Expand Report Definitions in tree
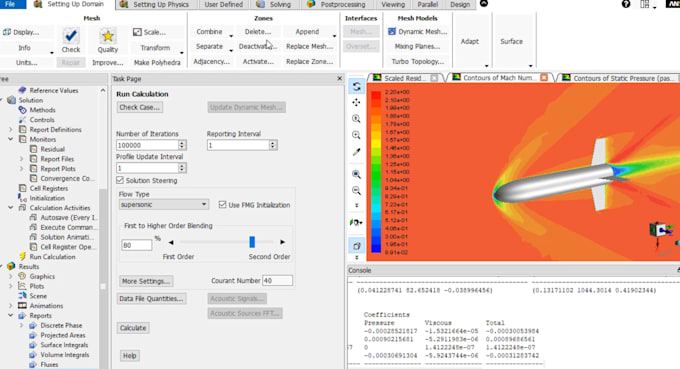The height and width of the screenshot is (369, 680). (x=11, y=130)
